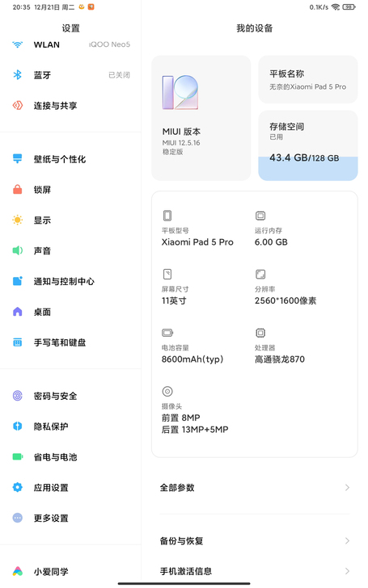
Task: Open 备份与恢复 list item
Action: click(x=255, y=541)
